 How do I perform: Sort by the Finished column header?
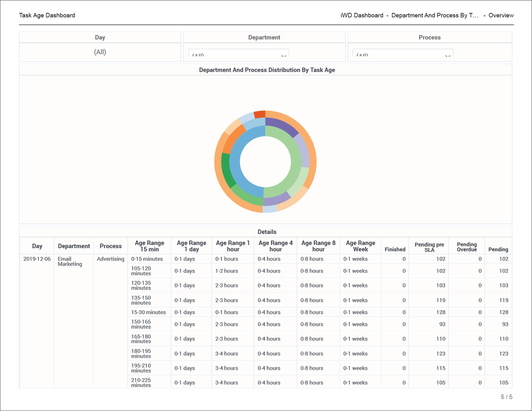pos(395,249)
